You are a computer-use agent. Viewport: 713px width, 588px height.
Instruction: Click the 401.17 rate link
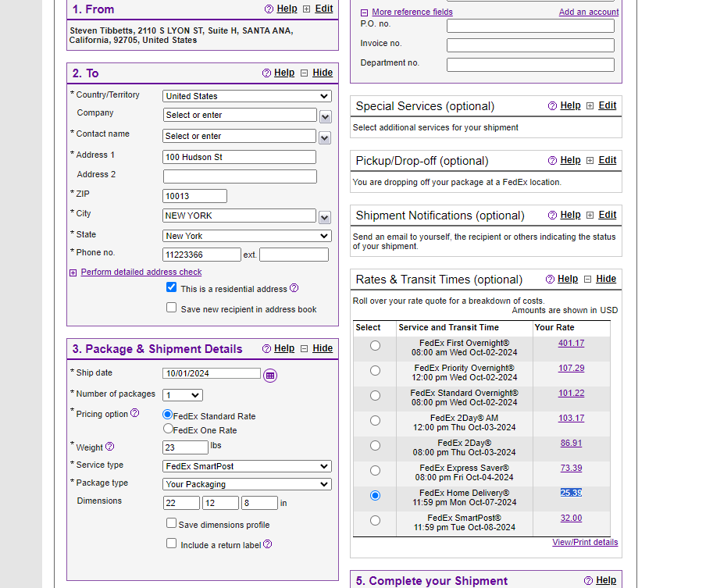coord(571,344)
